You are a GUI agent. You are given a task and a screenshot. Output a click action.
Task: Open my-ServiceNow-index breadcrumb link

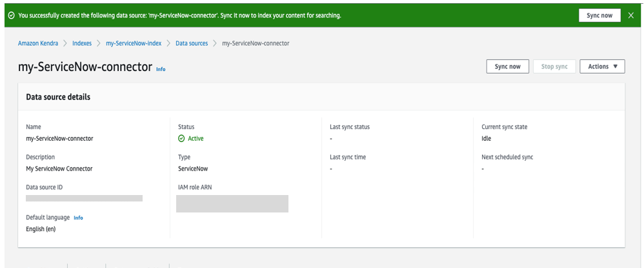tap(134, 43)
